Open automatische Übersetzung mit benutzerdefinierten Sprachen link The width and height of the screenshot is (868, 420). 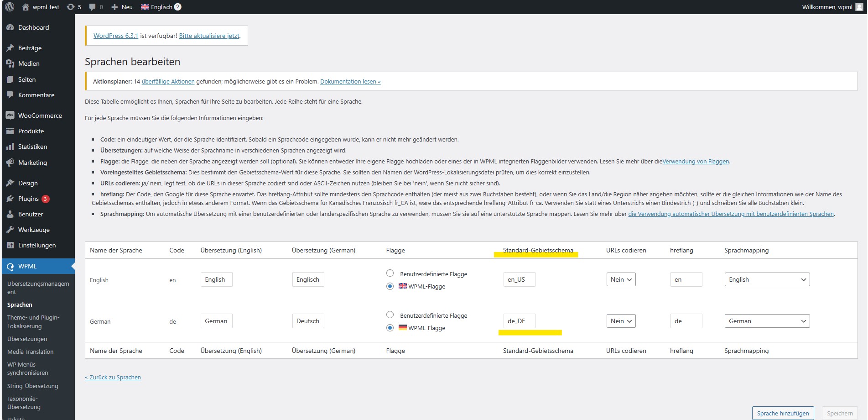coord(731,214)
